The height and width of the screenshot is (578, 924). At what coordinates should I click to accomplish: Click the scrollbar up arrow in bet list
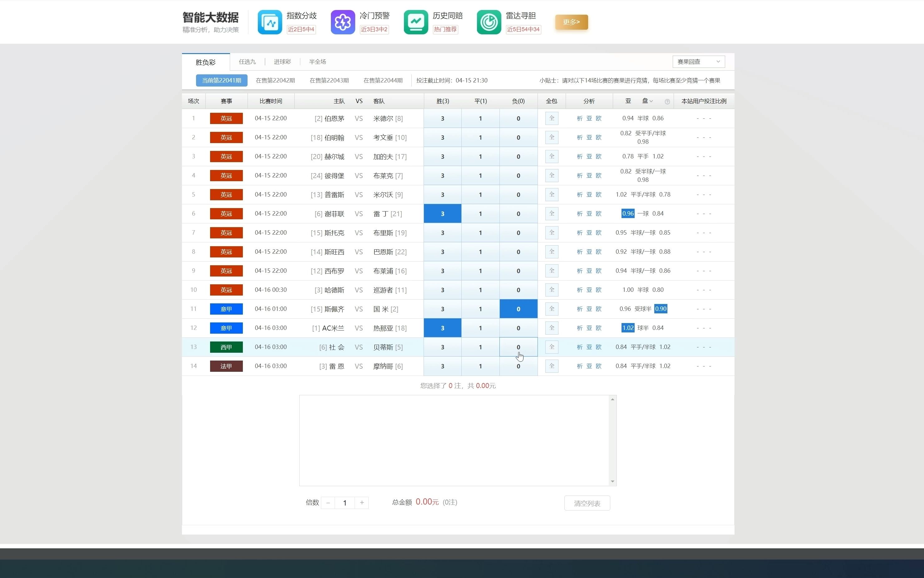pyautogui.click(x=612, y=400)
